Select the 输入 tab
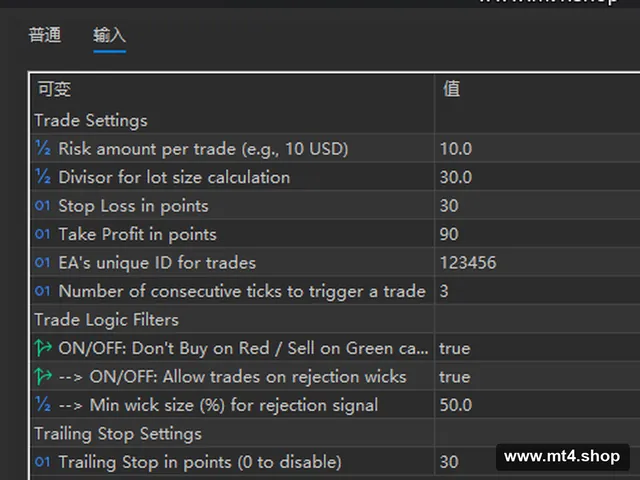640x480 pixels. [109, 35]
